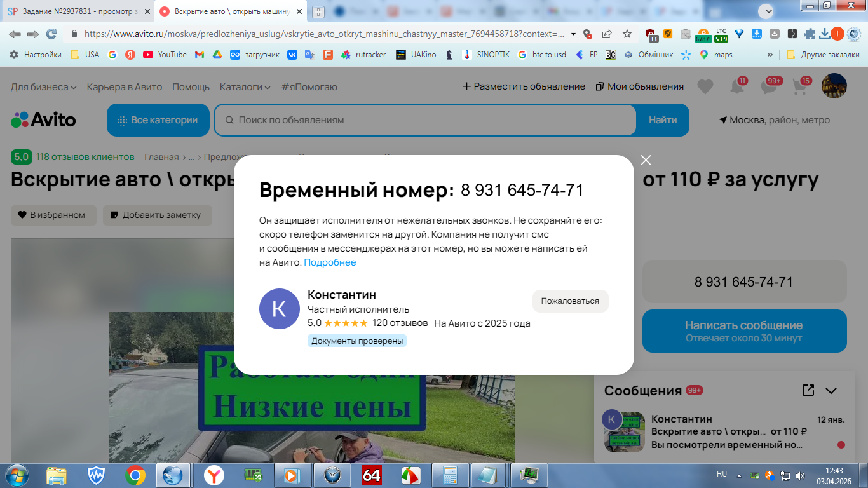The height and width of the screenshot is (488, 868).
Task: Click the share page icon in address bar
Action: click(607, 34)
